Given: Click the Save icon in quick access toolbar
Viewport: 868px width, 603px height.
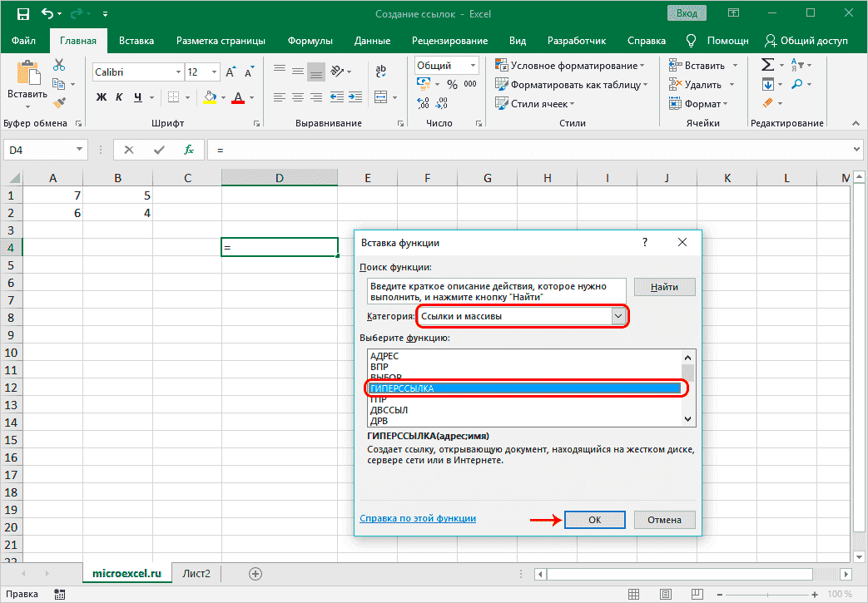Looking at the screenshot, I should coord(22,14).
